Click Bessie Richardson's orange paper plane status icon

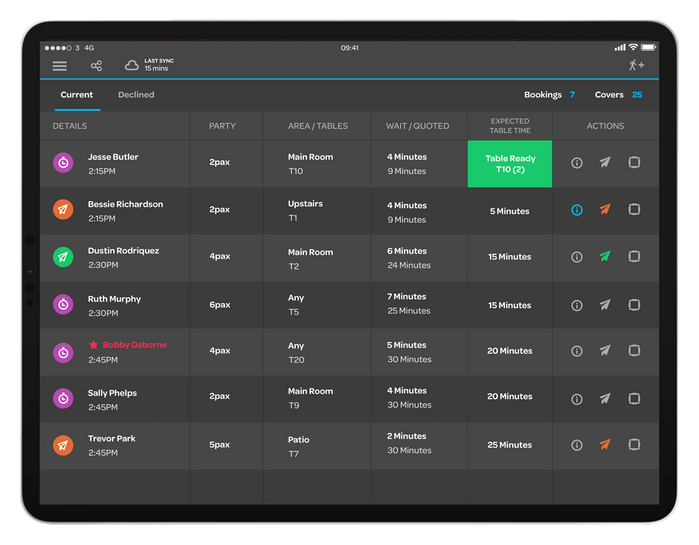click(x=63, y=209)
